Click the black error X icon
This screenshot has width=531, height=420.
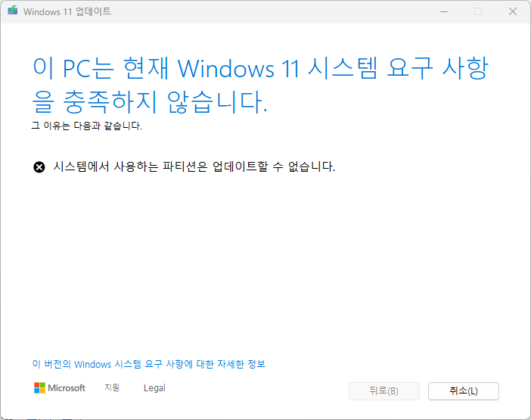39,167
